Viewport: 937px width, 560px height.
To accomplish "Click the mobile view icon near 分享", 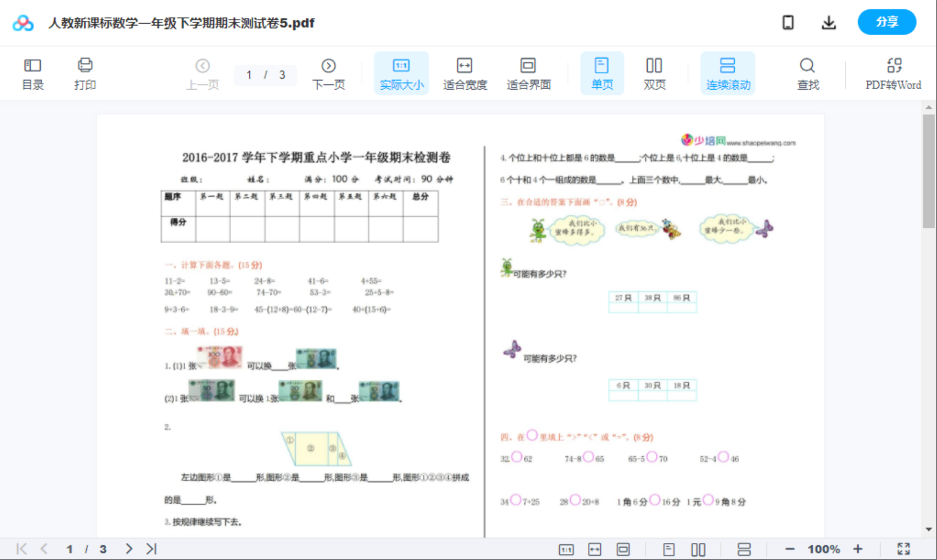I will click(x=788, y=23).
